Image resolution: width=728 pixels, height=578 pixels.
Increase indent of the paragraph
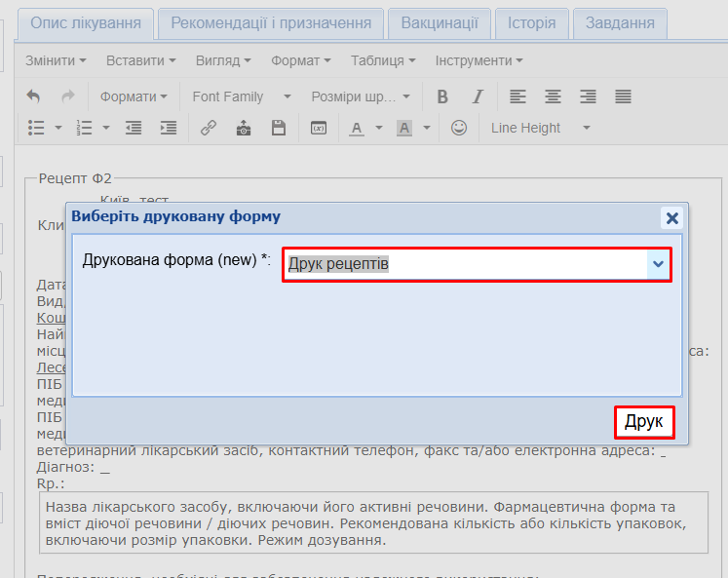coord(168,128)
